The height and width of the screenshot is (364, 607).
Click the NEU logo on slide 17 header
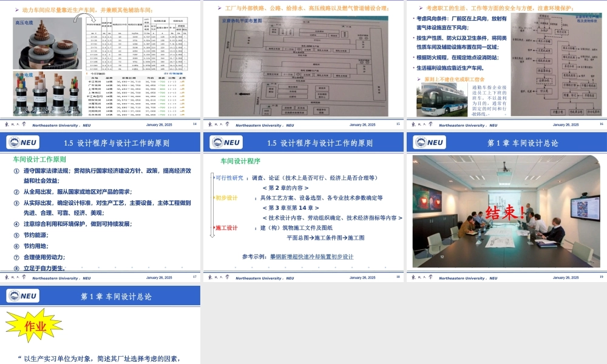click(23, 143)
